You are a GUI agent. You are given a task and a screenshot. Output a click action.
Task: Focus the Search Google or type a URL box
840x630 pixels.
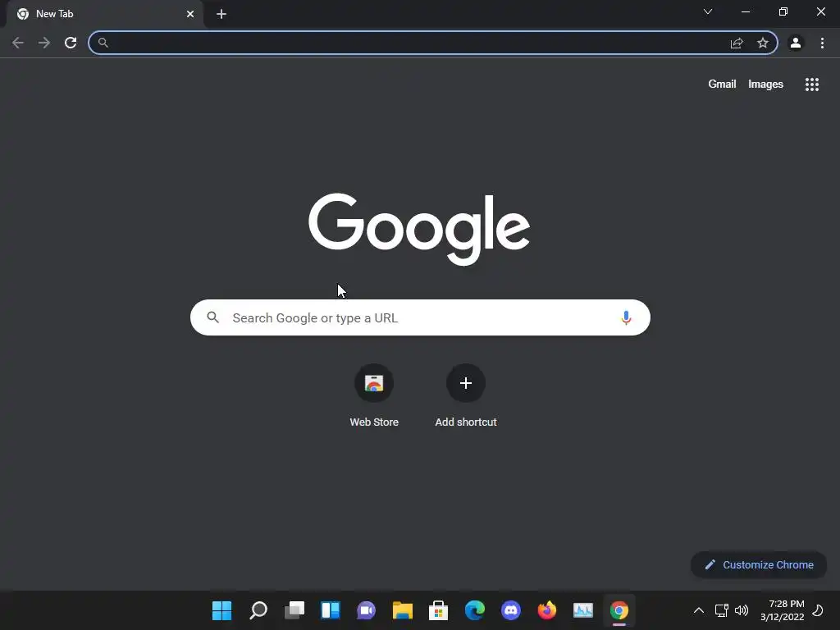(420, 317)
